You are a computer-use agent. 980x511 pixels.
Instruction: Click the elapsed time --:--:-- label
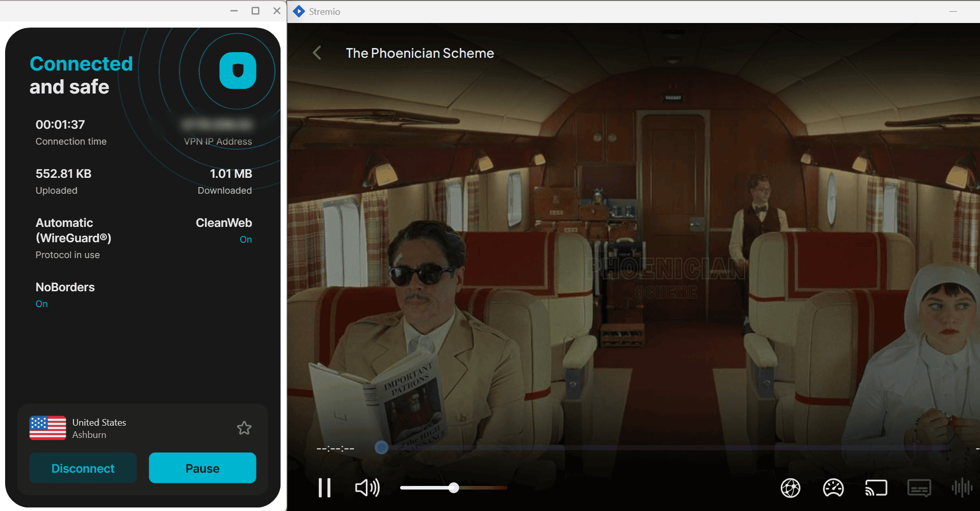click(x=335, y=449)
